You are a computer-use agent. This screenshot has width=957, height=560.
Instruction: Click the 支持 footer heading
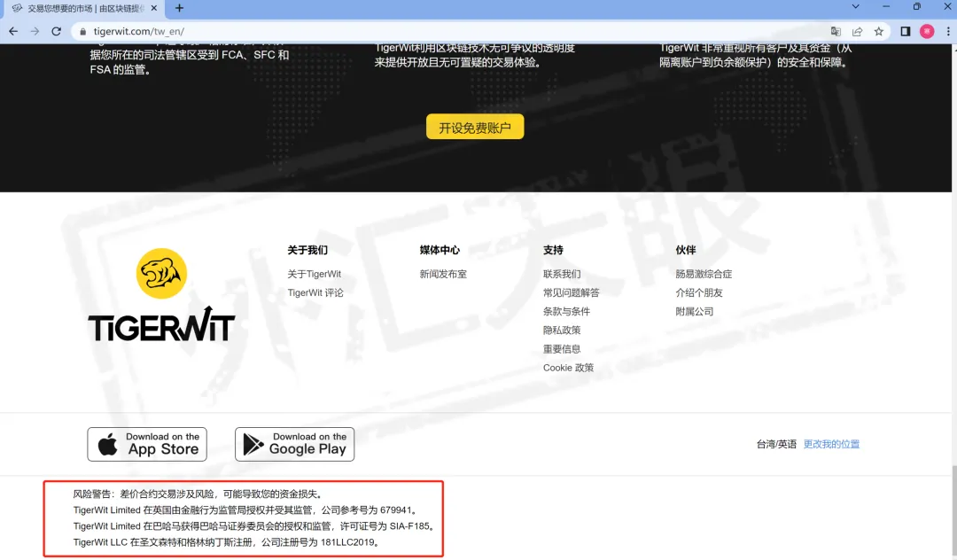pos(553,250)
